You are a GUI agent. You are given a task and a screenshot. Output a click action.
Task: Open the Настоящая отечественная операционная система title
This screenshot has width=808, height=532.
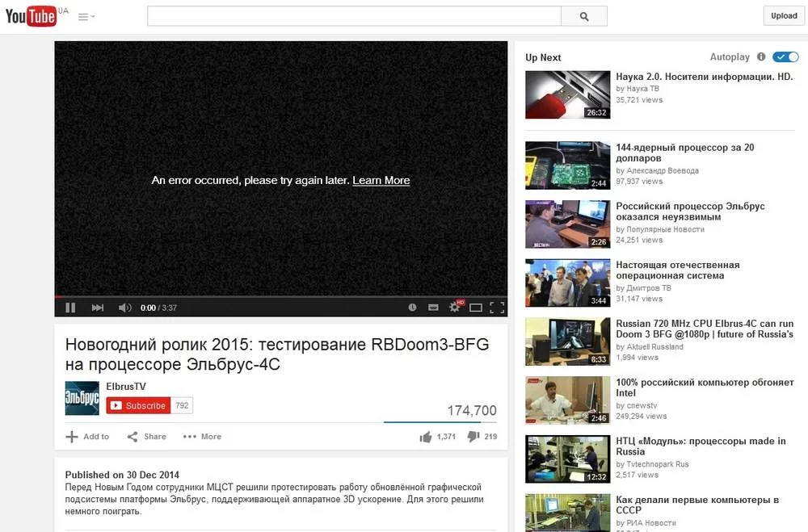coord(678,270)
